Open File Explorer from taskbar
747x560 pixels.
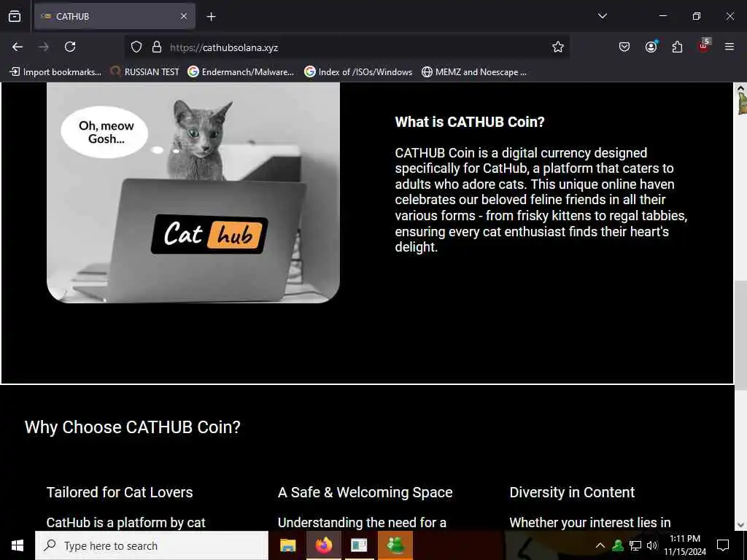pos(287,545)
